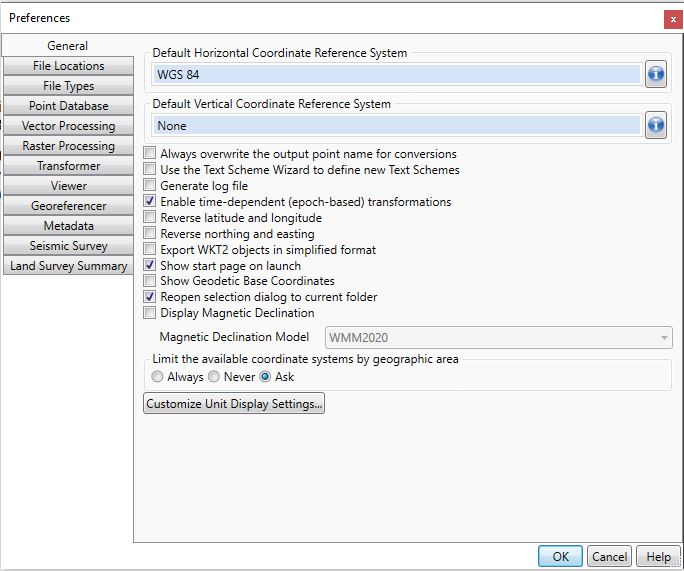This screenshot has width=684, height=571.
Task: Enable Generate log file checkbox
Action: pyautogui.click(x=149, y=185)
